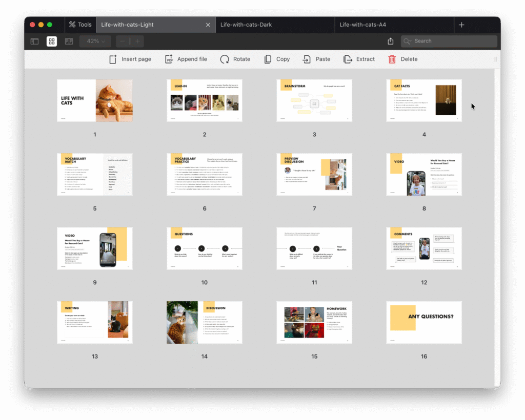
Task: Copy the selected page
Action: pyautogui.click(x=277, y=59)
